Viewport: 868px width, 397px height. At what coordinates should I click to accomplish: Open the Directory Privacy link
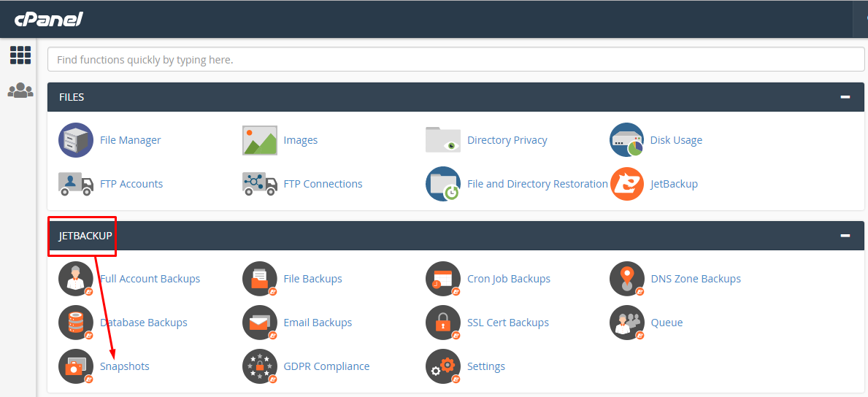(507, 140)
